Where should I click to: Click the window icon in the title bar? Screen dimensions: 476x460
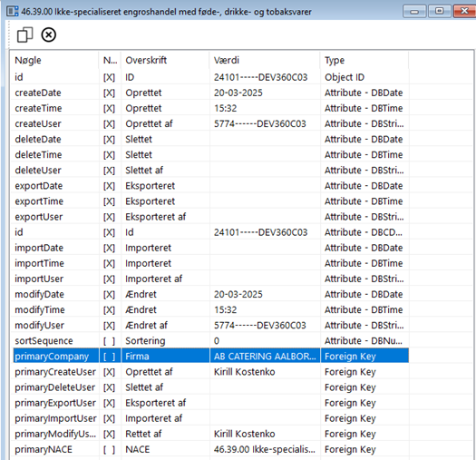(x=13, y=12)
